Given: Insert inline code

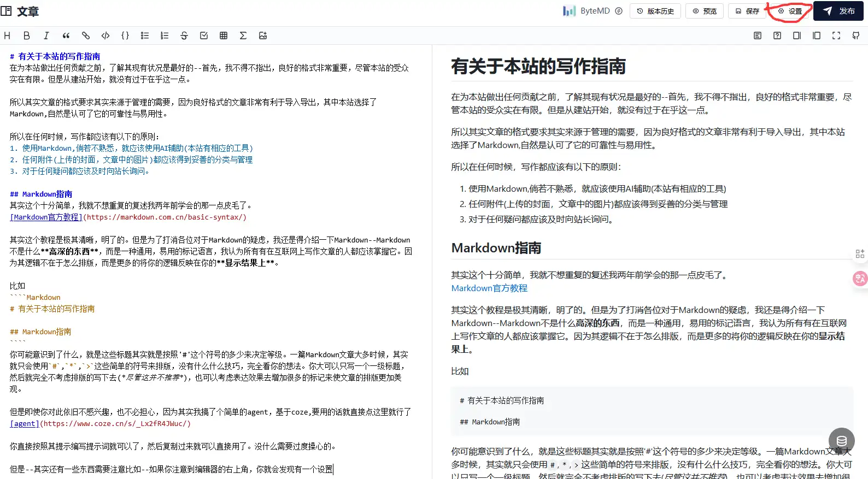Looking at the screenshot, I should click(105, 36).
